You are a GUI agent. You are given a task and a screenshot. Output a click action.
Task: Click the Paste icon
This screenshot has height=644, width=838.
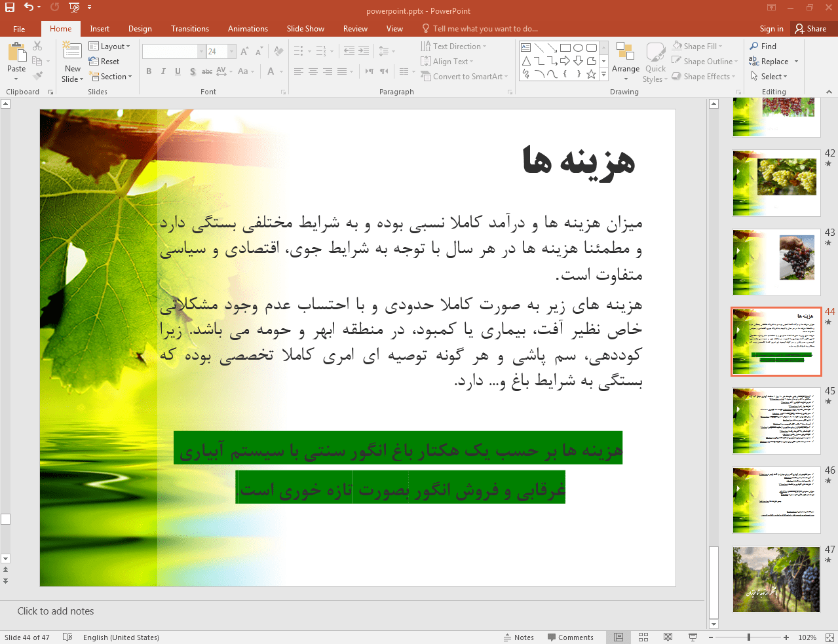(16, 52)
